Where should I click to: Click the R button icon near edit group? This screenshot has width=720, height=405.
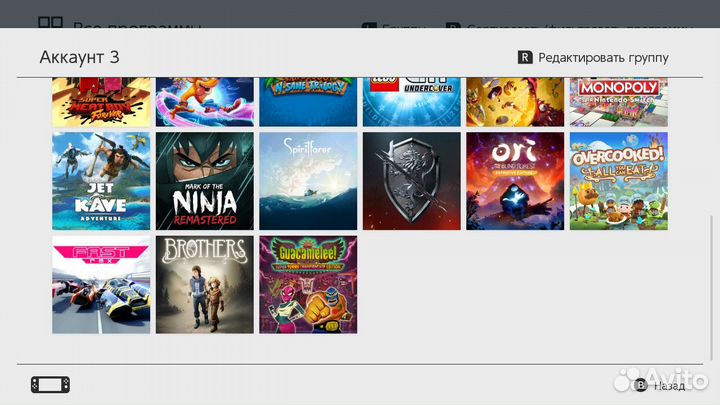(525, 58)
